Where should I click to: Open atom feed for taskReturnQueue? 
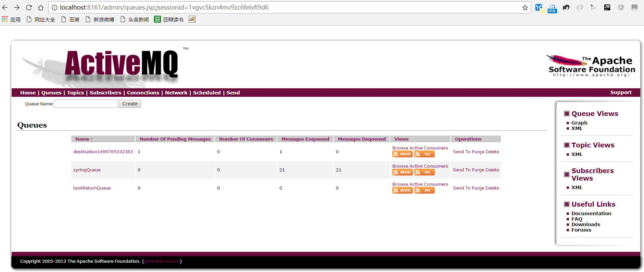(x=402, y=190)
